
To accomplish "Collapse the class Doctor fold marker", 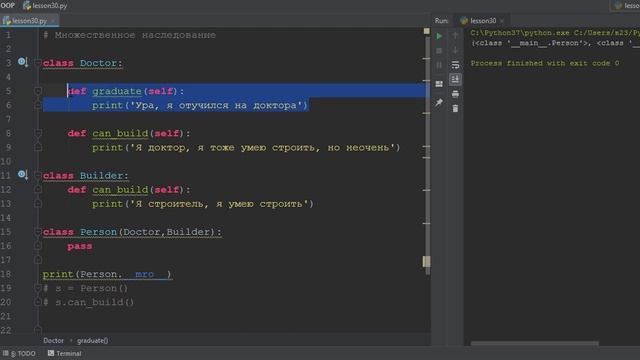I will [38, 63].
